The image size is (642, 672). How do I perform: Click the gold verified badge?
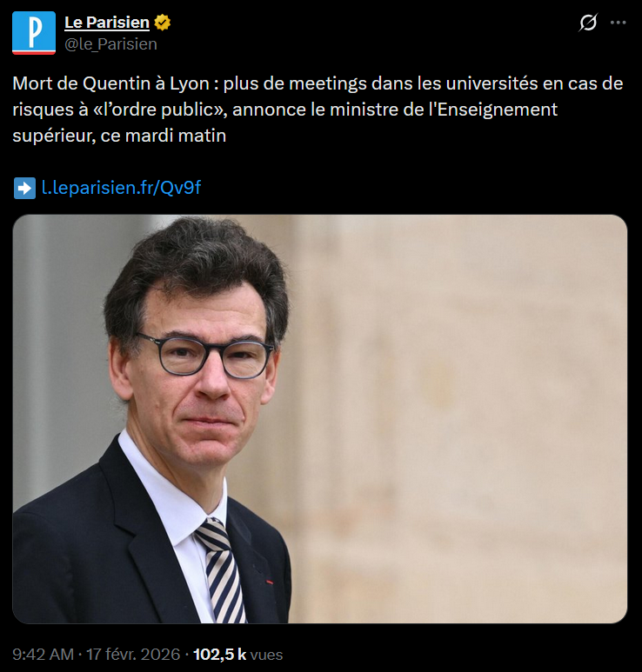163,23
